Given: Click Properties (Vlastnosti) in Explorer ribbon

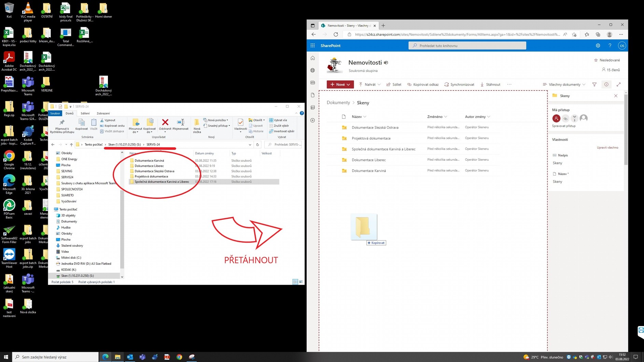Looking at the screenshot, I should pos(240,125).
